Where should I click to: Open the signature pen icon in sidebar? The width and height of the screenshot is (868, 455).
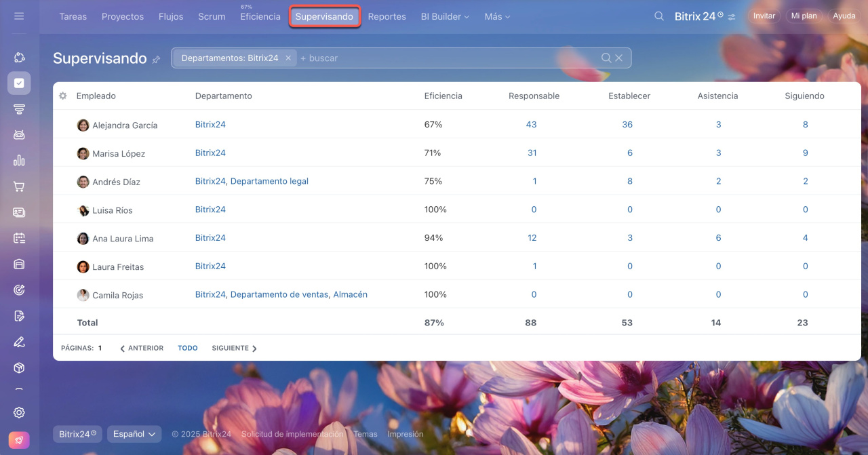19,342
